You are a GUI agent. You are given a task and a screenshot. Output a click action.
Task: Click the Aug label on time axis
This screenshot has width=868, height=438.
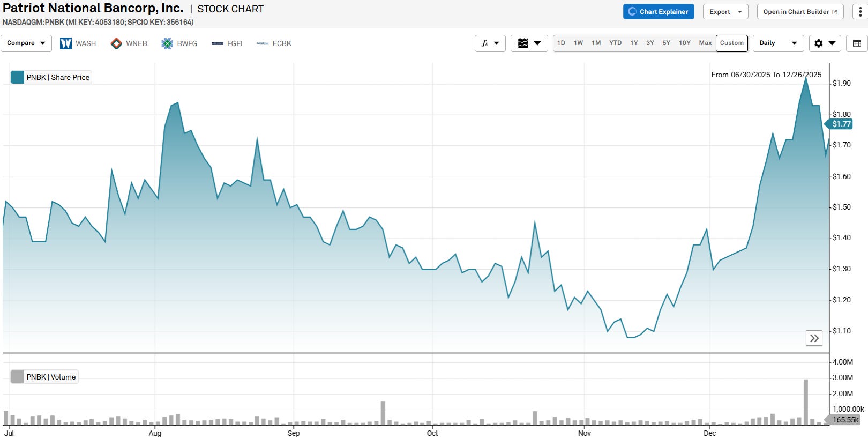click(155, 433)
